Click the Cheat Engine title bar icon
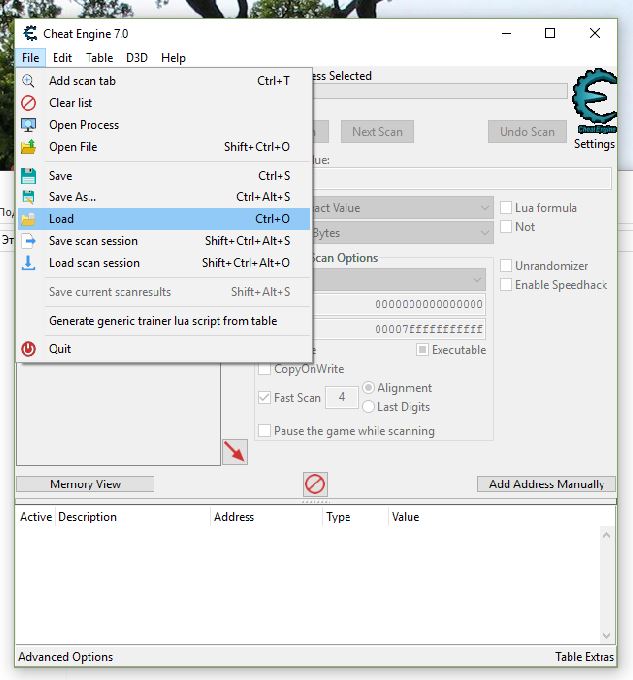 coord(30,33)
